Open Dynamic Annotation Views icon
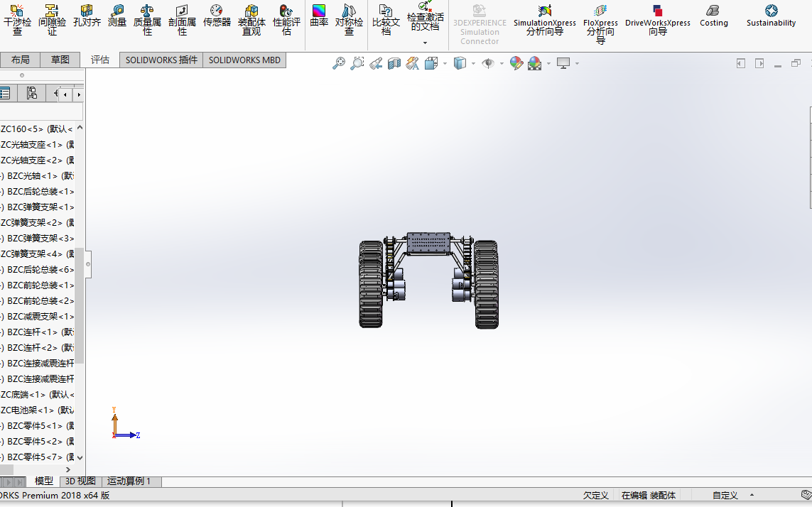Screen dimensions: 812x507 412,63
